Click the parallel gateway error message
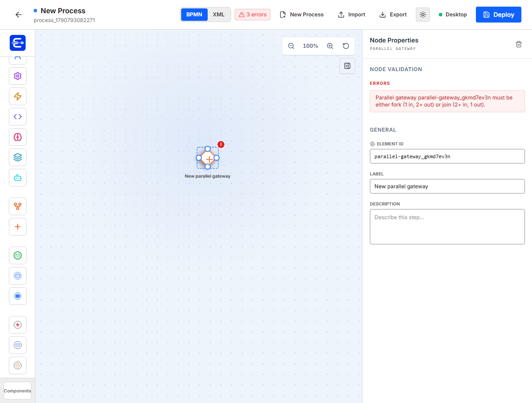Image resolution: width=532 pixels, height=403 pixels. click(x=447, y=101)
